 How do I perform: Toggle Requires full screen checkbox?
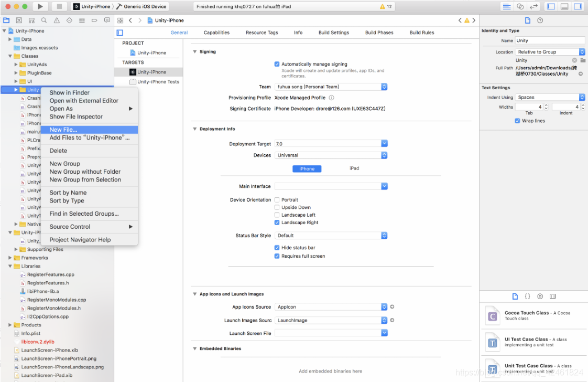point(277,256)
